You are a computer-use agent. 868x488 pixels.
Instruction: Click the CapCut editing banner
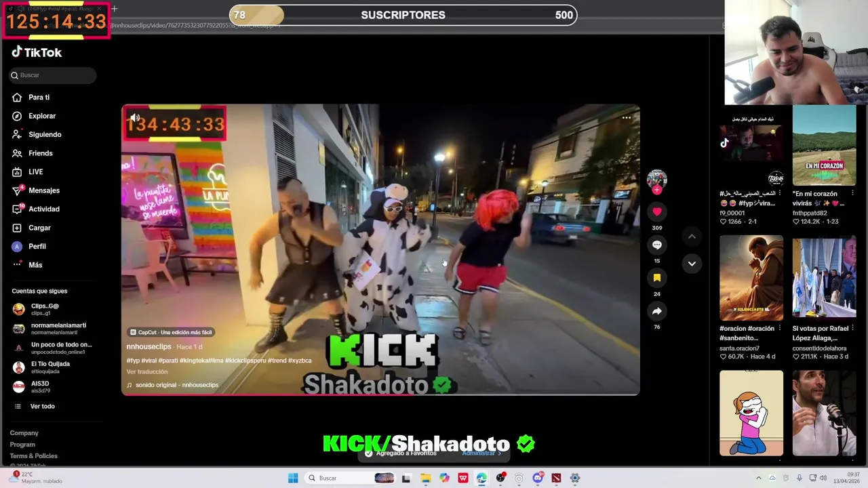coord(172,332)
